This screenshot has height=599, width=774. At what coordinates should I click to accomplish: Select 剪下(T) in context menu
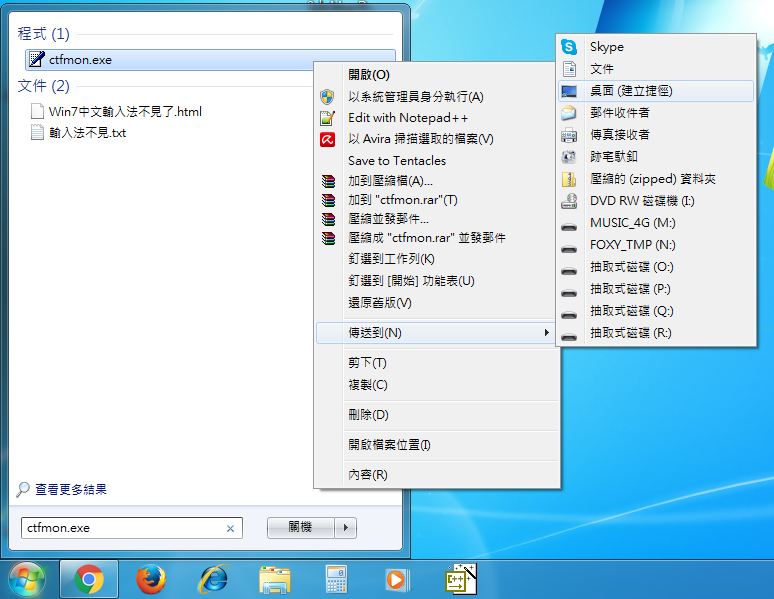coord(367,363)
